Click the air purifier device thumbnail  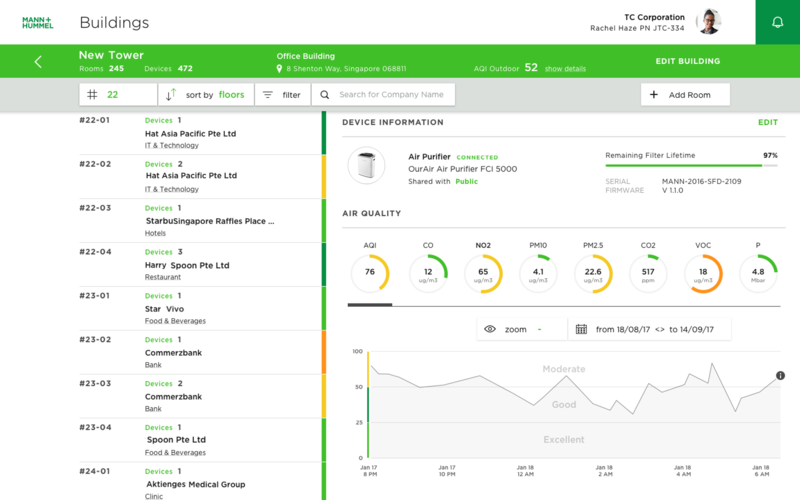click(366, 165)
